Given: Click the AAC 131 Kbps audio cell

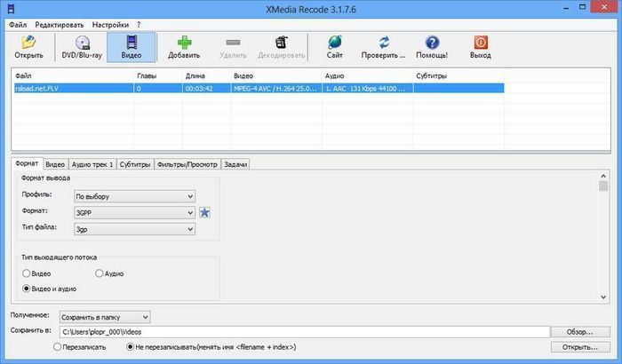Looking at the screenshot, I should pos(368,88).
